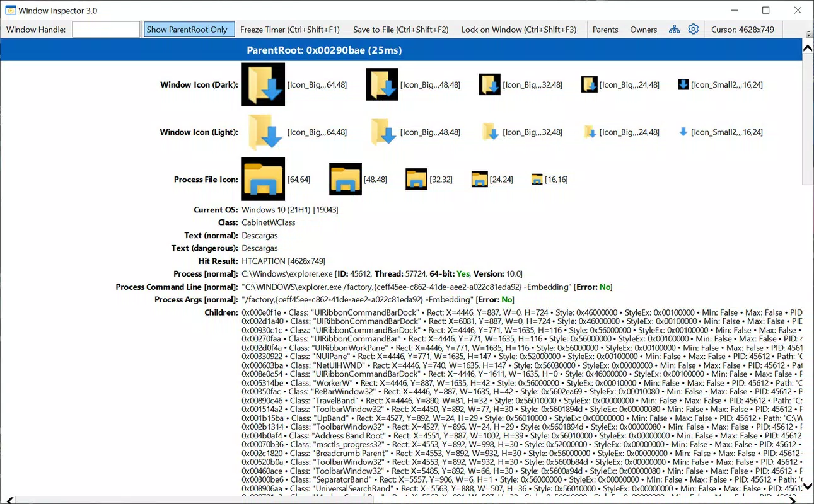Select the 32x32 process file icon

(416, 179)
